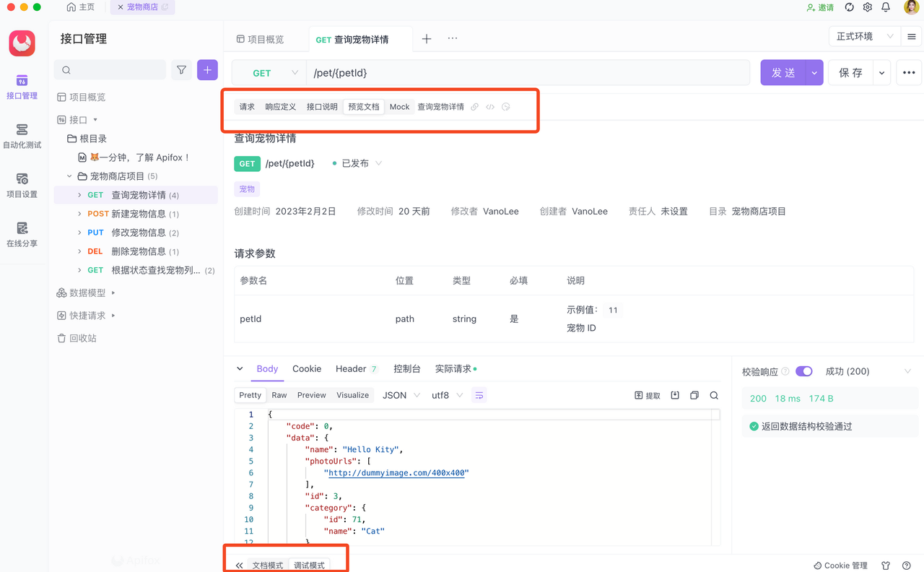This screenshot has width=924, height=572.
Task: Collapse the 宠物商店项目 folder
Action: click(69, 176)
